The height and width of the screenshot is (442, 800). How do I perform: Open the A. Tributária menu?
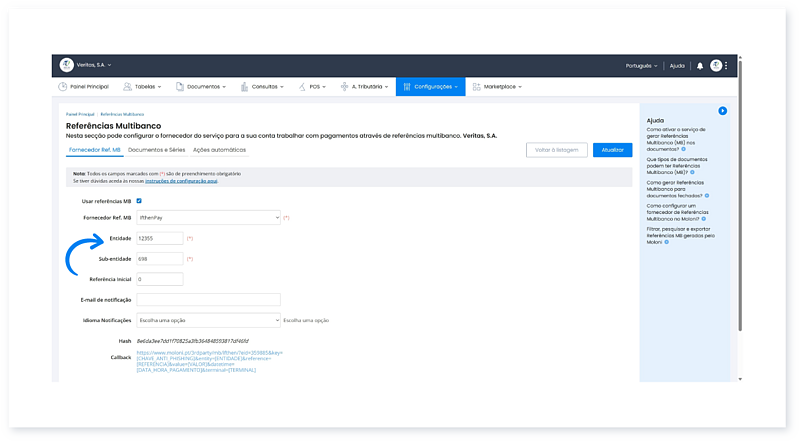[364, 87]
